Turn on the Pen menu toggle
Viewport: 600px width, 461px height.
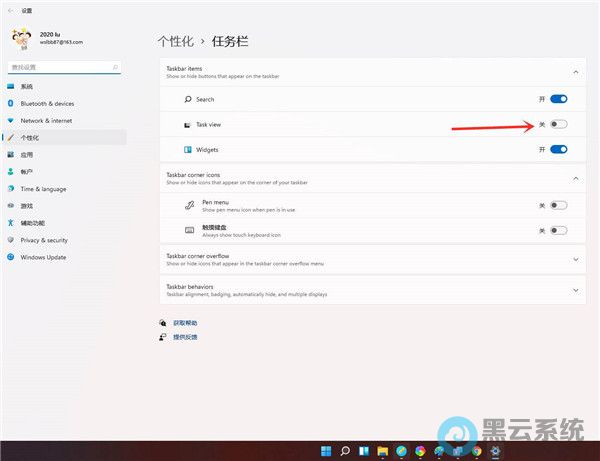coord(558,205)
